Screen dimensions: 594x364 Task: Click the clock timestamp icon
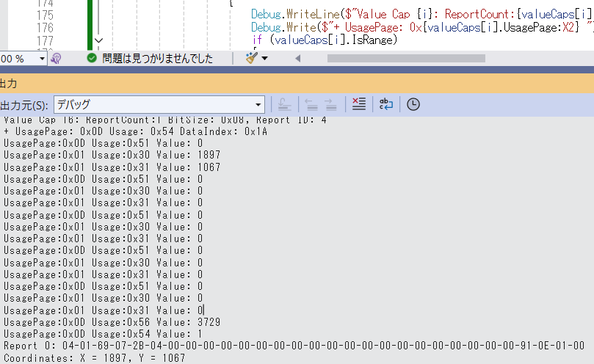pyautogui.click(x=413, y=104)
